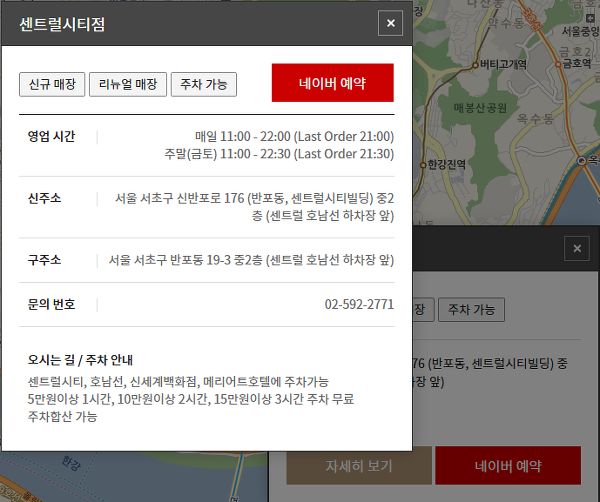The height and width of the screenshot is (502, 600).
Task: Click the 버티고개역 station marker on map
Action: 475,65
